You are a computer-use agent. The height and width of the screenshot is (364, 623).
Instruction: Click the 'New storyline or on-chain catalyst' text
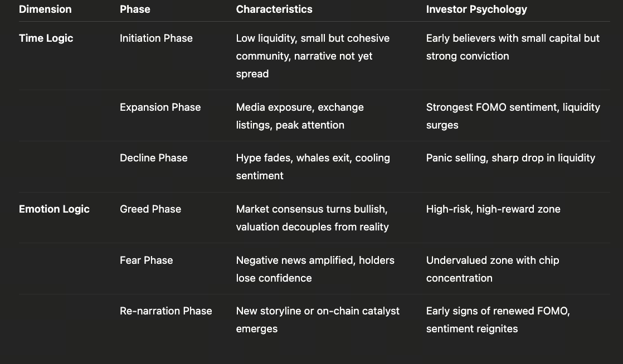[x=318, y=311]
